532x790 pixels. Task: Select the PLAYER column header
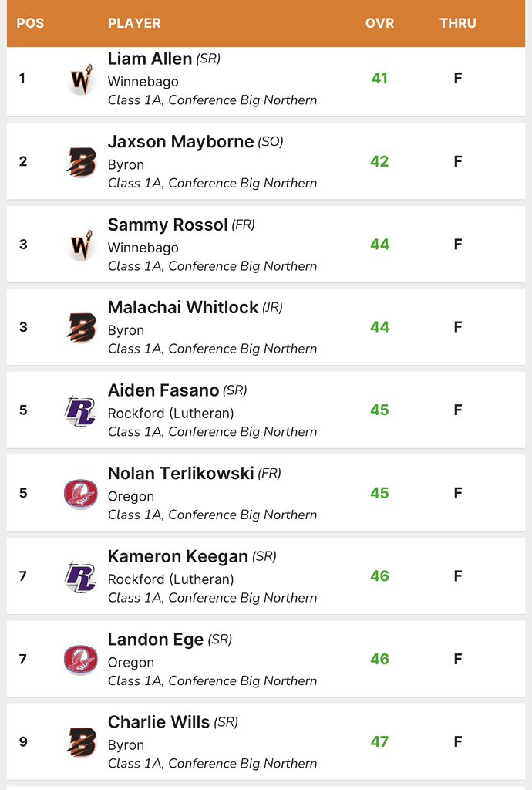coord(134,23)
